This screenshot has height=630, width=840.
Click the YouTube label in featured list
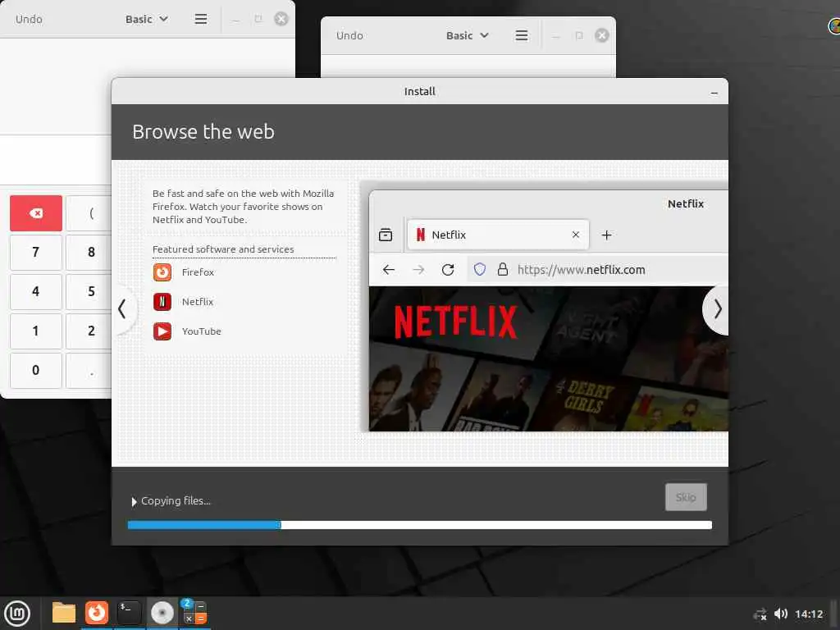point(202,331)
